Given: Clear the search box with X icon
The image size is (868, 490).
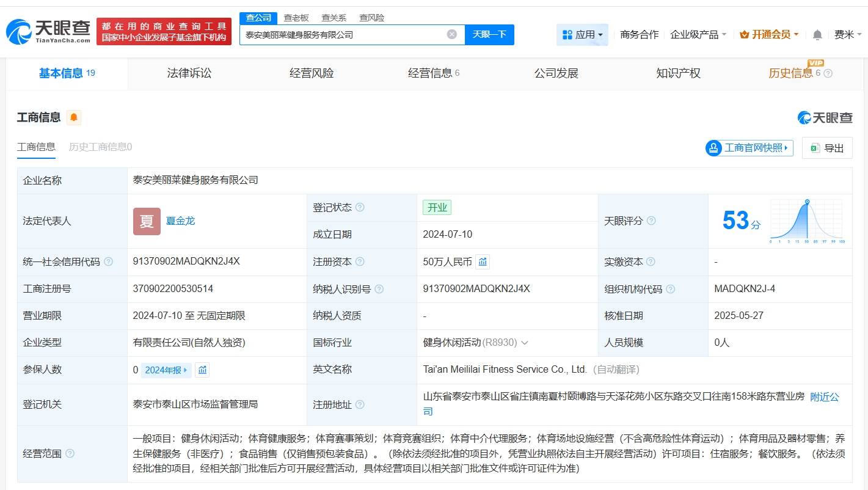Looking at the screenshot, I should point(452,34).
